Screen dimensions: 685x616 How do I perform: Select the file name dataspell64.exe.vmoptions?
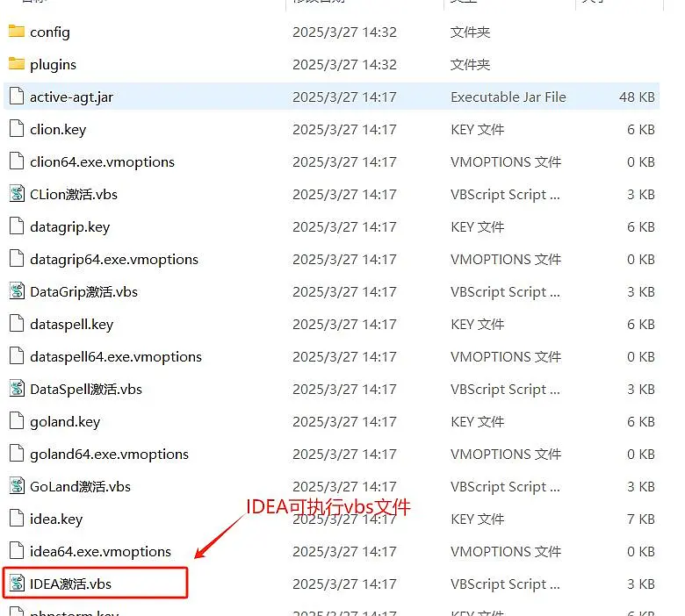tap(116, 356)
